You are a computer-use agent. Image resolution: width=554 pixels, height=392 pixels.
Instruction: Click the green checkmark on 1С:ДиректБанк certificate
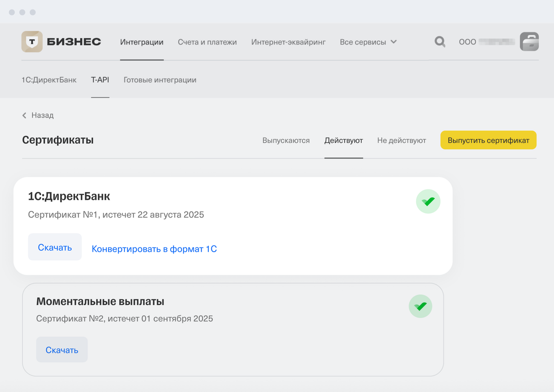[x=428, y=202]
